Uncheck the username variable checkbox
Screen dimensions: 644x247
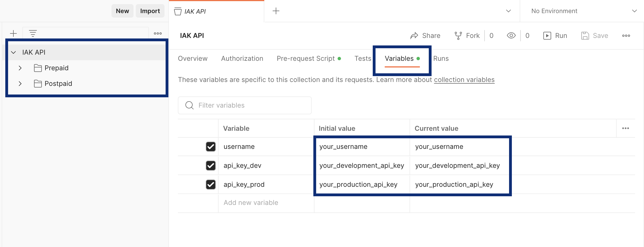point(211,147)
